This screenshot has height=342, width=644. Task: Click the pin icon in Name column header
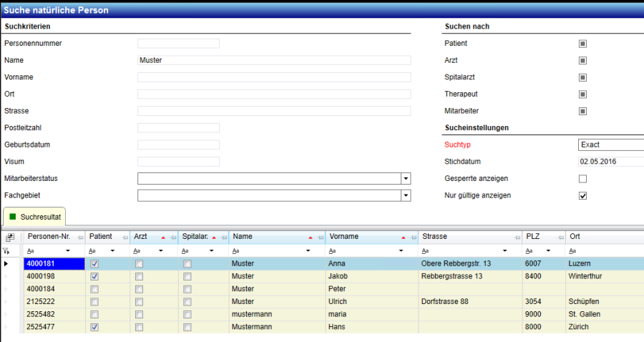tap(320, 237)
